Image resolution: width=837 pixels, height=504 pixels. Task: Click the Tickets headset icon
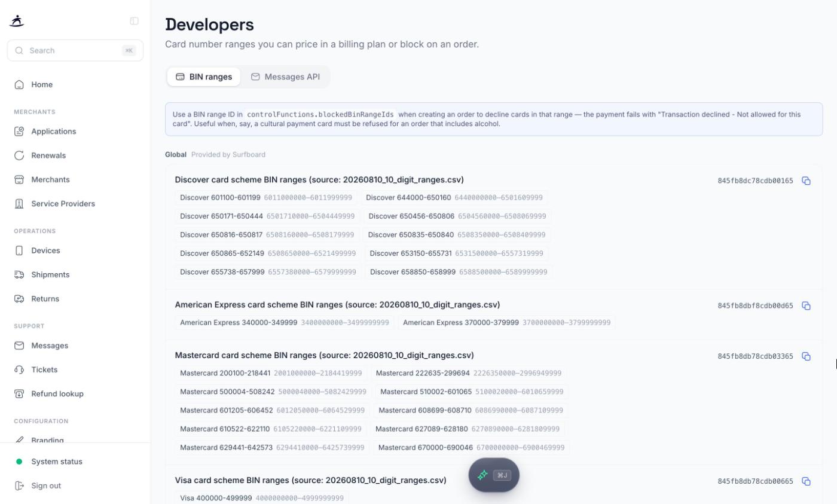(x=19, y=369)
